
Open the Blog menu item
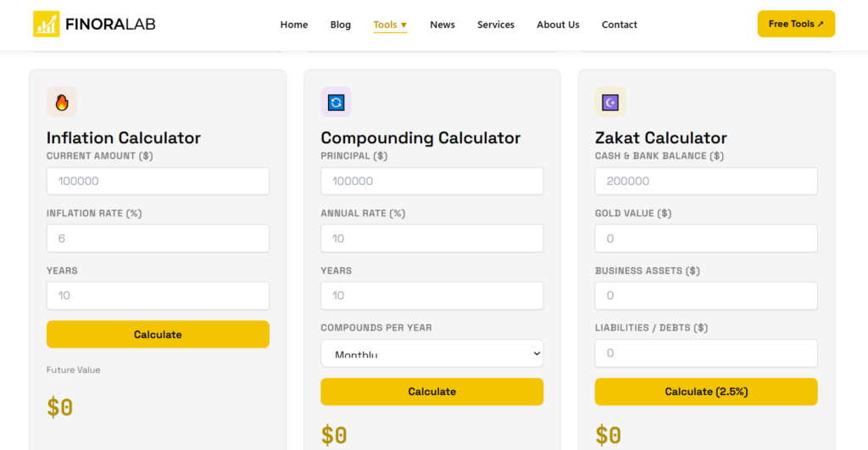coord(341,25)
